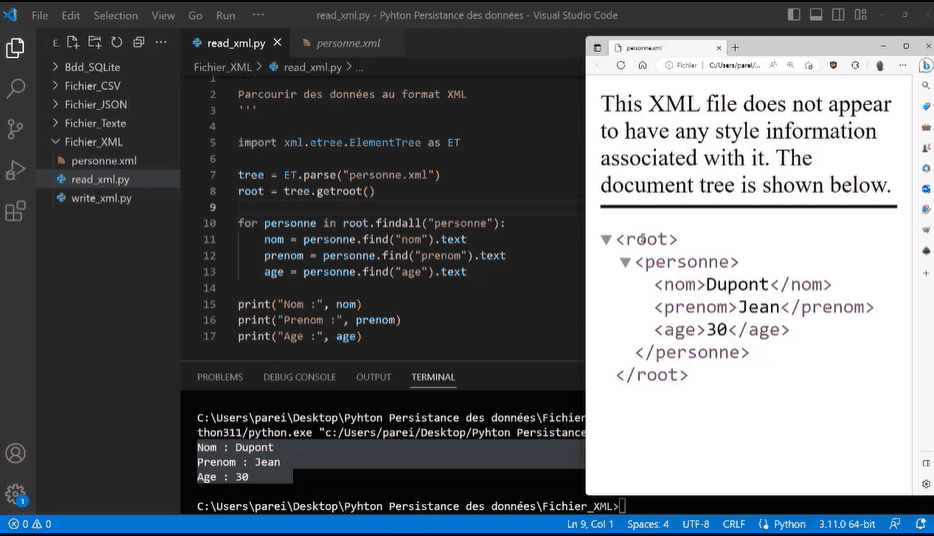Viewport: 934px width, 536px height.
Task: Open the Selection menu
Action: 116,15
